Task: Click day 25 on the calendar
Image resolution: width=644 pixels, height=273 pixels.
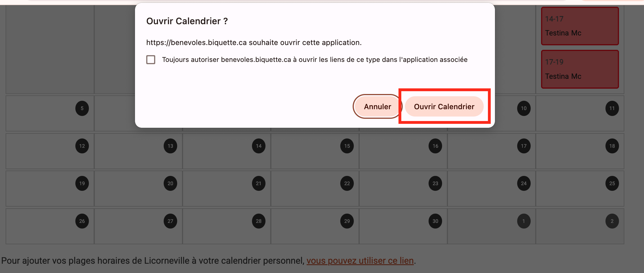Action: click(612, 183)
